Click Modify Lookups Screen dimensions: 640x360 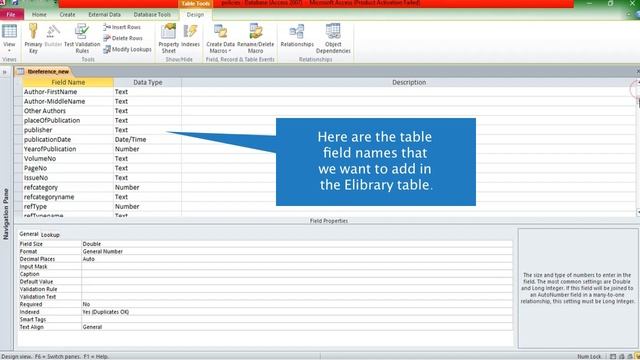click(x=127, y=49)
